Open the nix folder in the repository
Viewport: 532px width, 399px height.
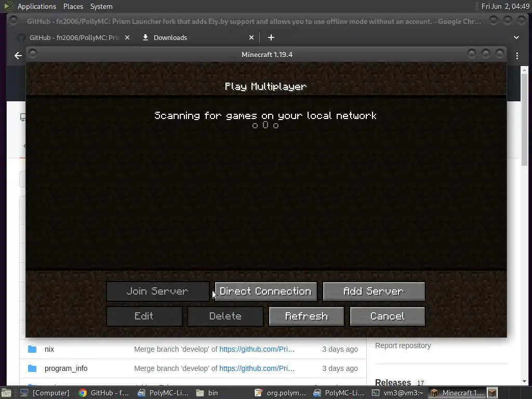[x=49, y=349]
